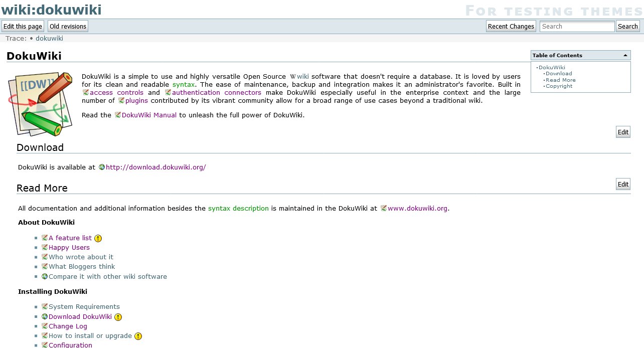Click Edit button for the DokuWiki section
This screenshot has width=644, height=348.
point(623,132)
